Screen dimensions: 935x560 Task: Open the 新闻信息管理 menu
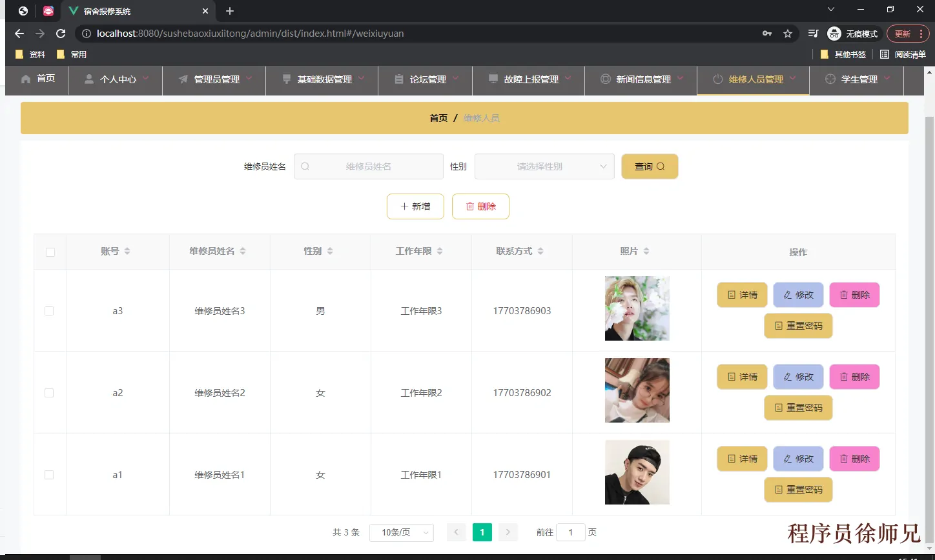point(641,79)
